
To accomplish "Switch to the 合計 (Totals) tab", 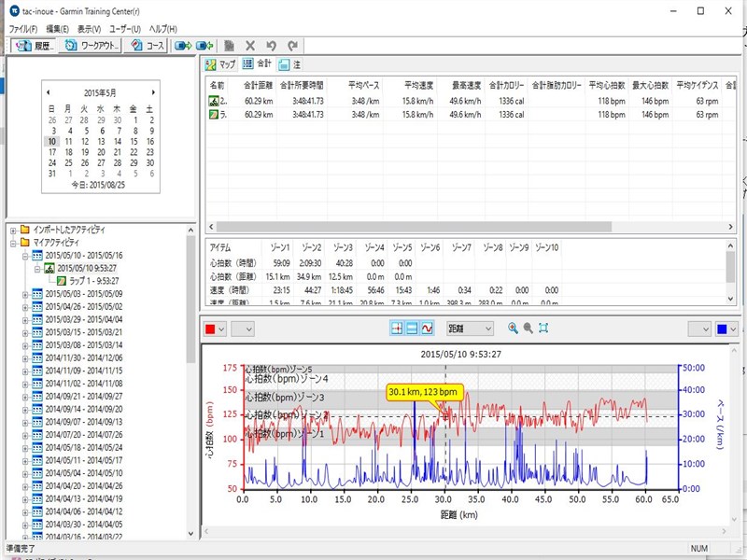I will [x=257, y=63].
